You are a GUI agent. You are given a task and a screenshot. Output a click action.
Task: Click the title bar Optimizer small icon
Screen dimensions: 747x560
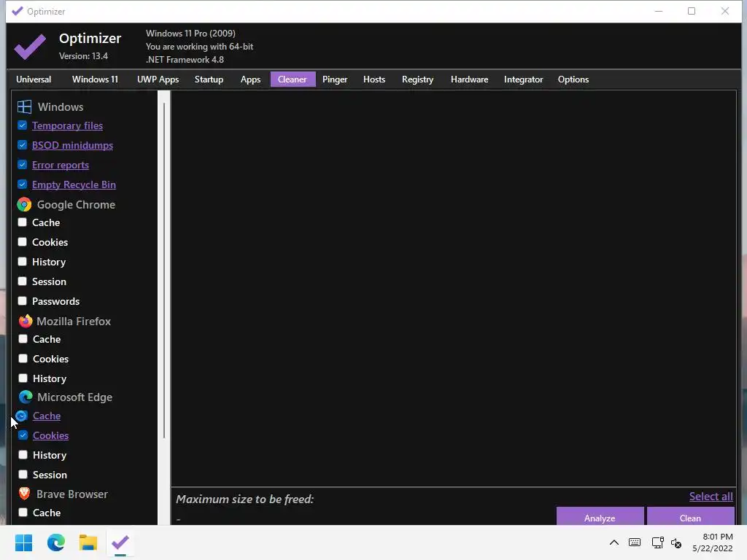tap(18, 11)
